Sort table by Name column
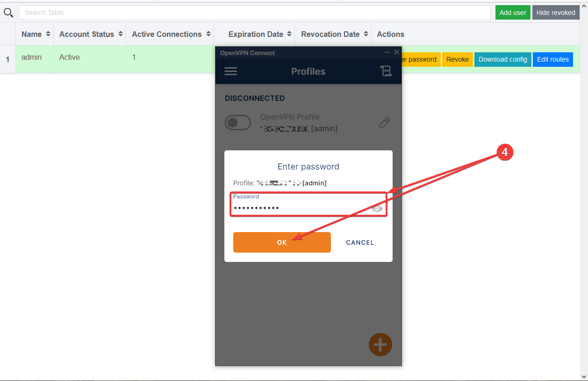The width and height of the screenshot is (588, 381). tap(35, 34)
